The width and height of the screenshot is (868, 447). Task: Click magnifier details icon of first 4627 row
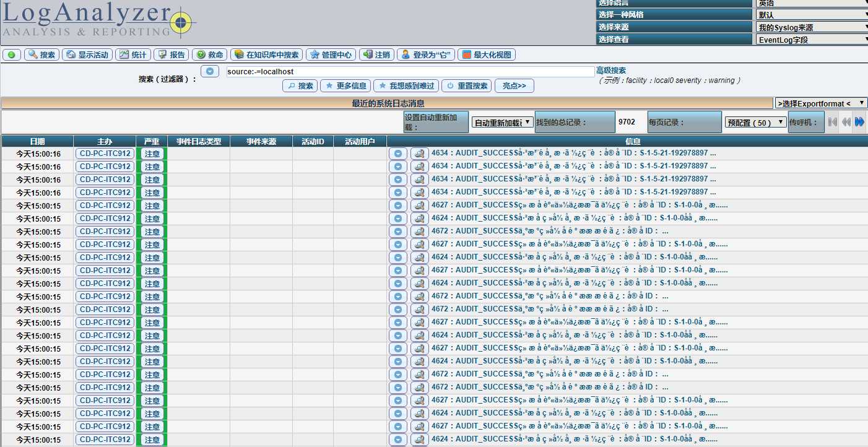coord(420,206)
